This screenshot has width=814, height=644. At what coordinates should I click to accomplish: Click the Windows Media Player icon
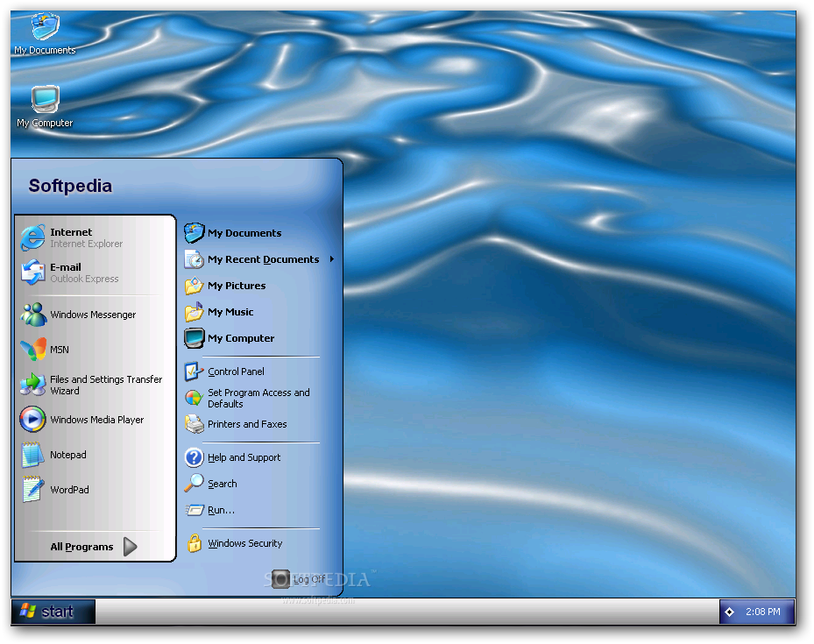point(32,420)
